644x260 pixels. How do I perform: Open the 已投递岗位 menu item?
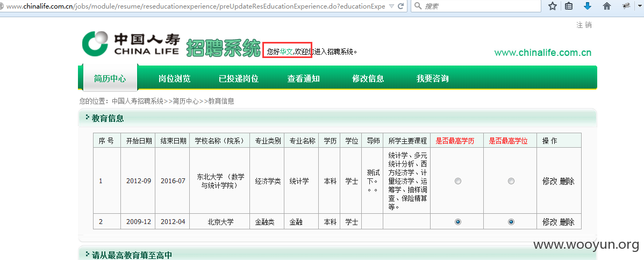point(239,79)
